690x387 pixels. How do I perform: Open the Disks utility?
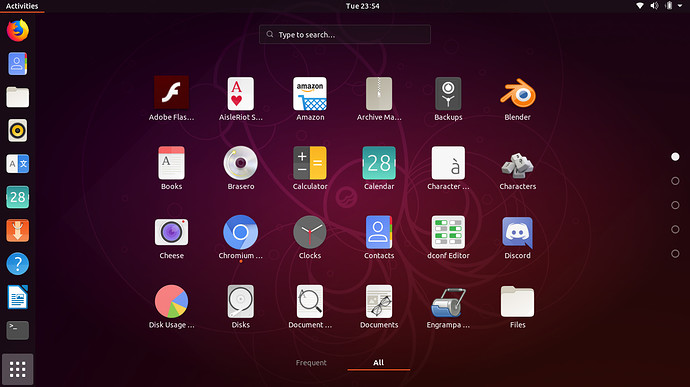[240, 301]
